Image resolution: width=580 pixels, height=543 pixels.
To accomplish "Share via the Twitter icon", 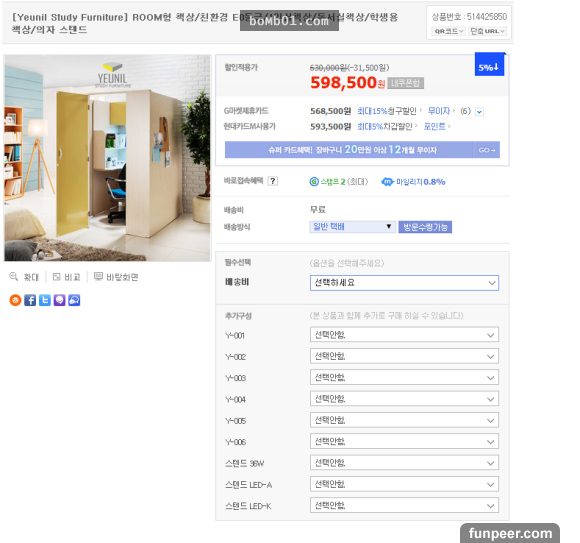I will click(45, 300).
